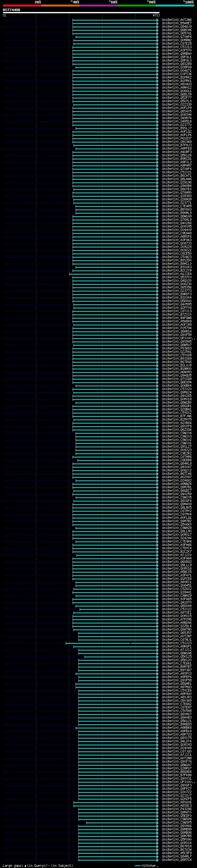197x868 pixels.
Task: Click the UniRef100_C5Y1D9 hit label
Action: [x=177, y=355]
